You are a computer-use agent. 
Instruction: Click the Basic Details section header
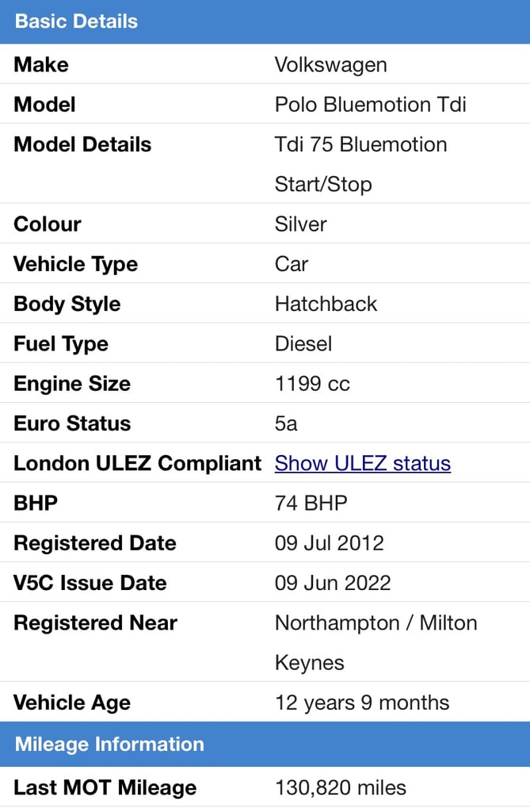click(265, 21)
